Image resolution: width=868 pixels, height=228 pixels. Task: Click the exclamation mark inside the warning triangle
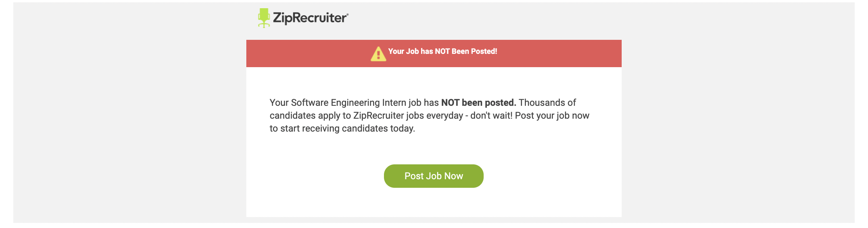click(378, 55)
